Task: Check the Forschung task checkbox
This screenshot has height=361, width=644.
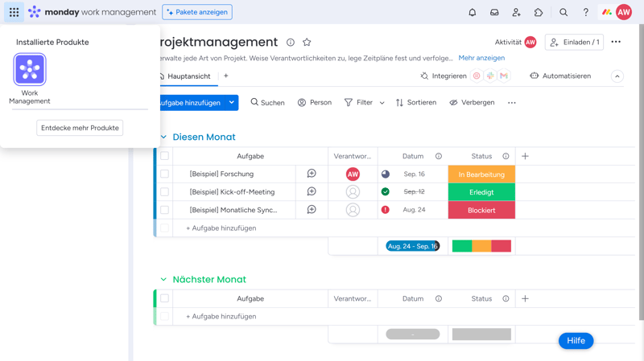Action: pos(164,174)
